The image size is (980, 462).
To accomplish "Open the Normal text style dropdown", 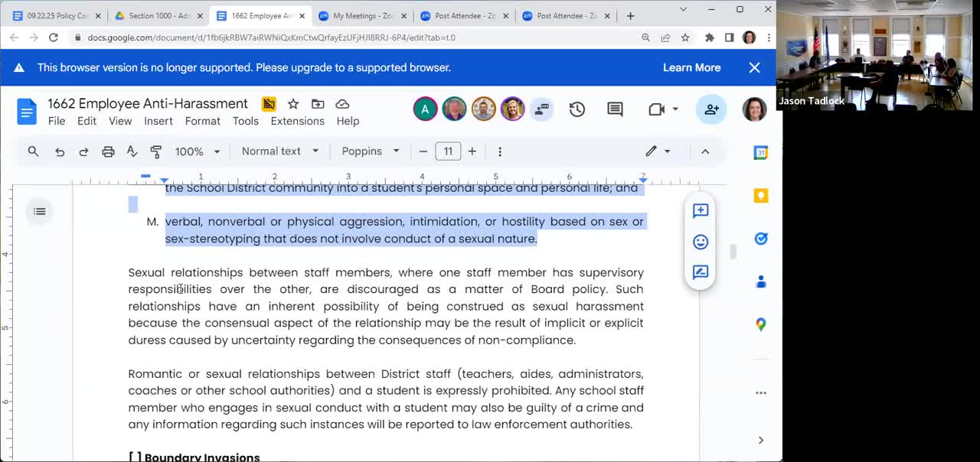I will [279, 151].
